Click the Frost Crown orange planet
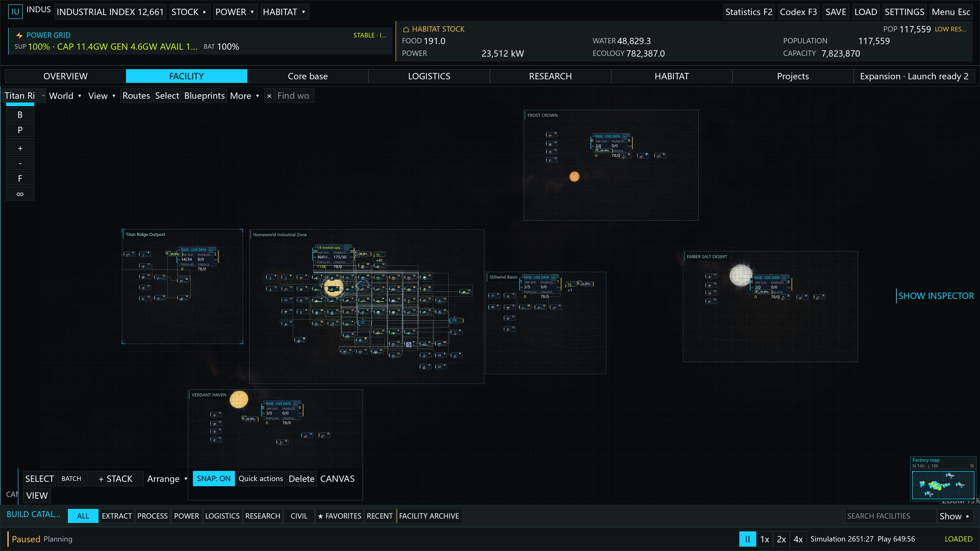980x551 pixels. pyautogui.click(x=574, y=177)
